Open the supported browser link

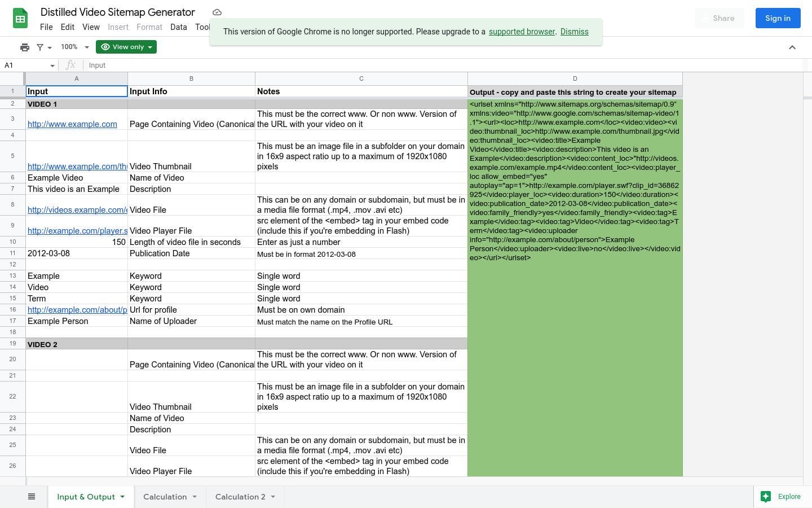[x=522, y=32]
